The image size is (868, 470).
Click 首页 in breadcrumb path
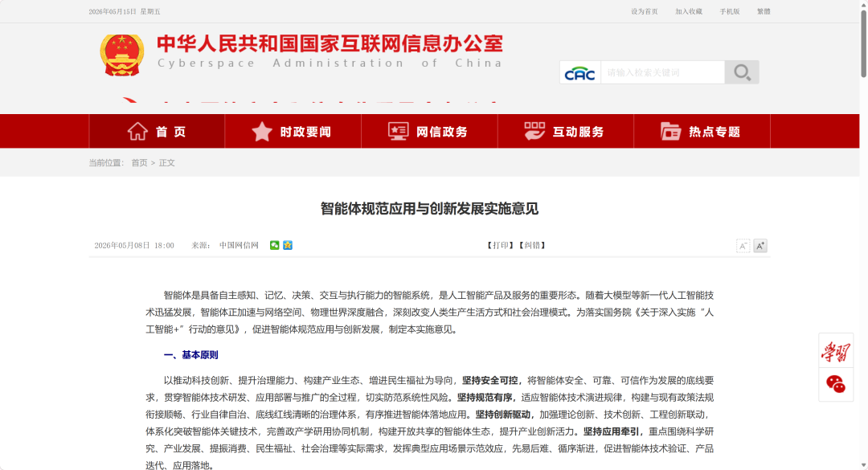click(140, 163)
